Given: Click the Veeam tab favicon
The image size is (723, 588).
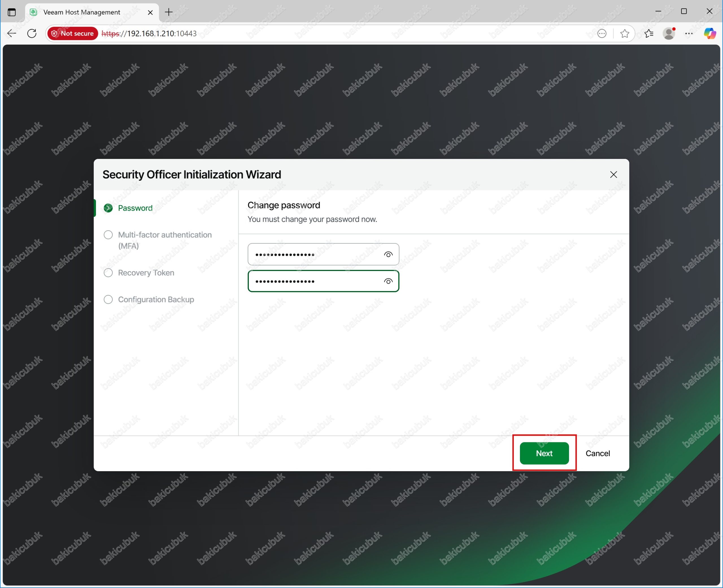Looking at the screenshot, I should 34,12.
